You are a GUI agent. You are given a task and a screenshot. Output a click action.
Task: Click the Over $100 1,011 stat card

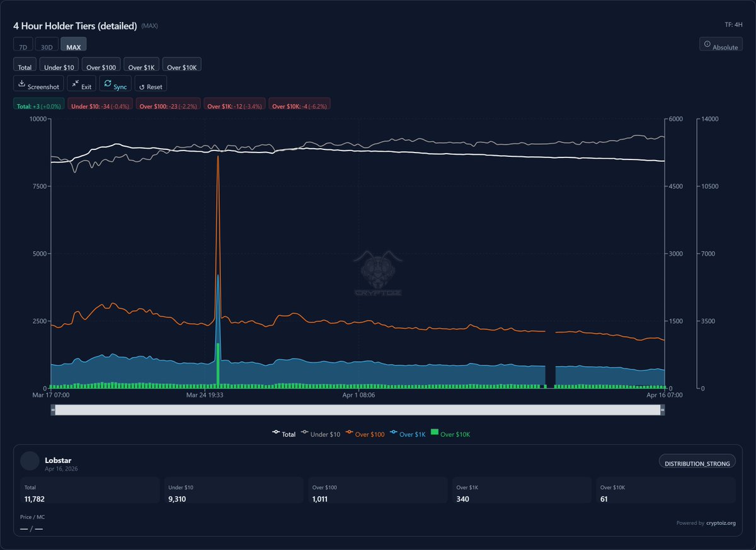[x=378, y=490]
